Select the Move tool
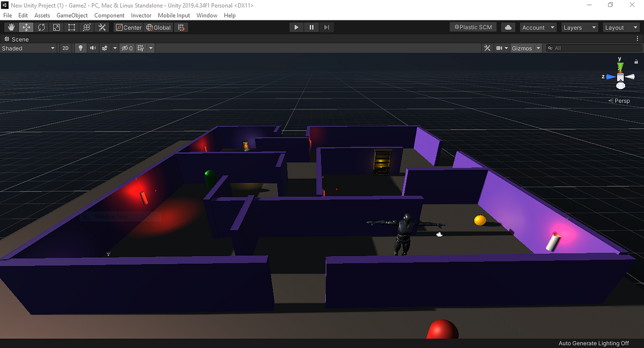644x348 pixels. click(x=26, y=27)
